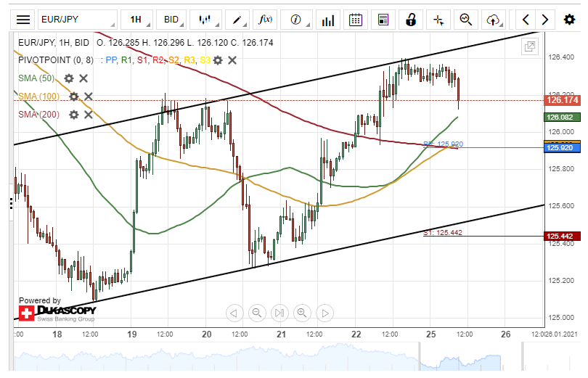Switch the BID price side dropdown
The image size is (588, 378).
pos(172,20)
